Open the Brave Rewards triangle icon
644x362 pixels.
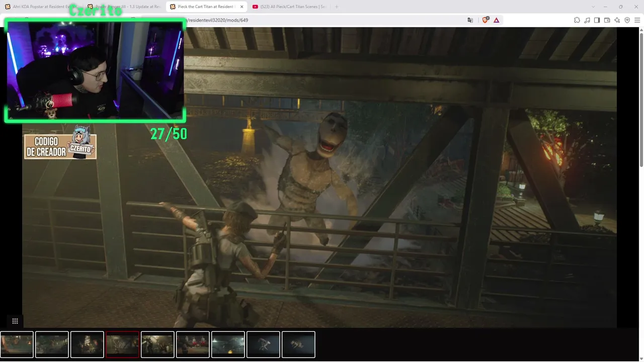click(497, 20)
